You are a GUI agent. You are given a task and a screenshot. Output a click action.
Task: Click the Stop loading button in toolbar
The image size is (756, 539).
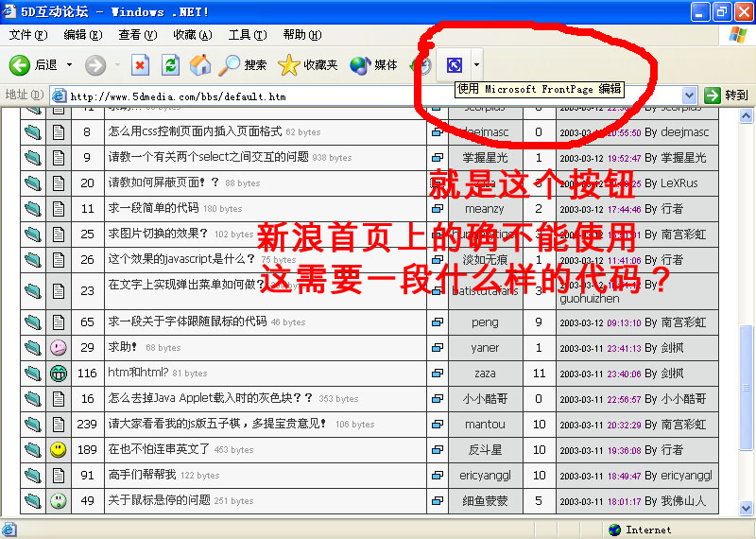140,65
